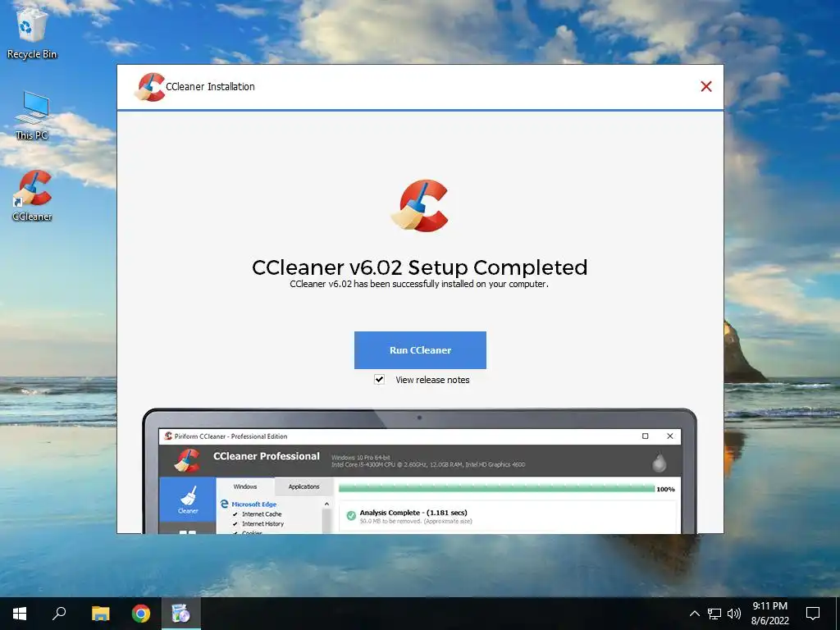The height and width of the screenshot is (630, 840).
Task: Open the volume speaker tray icon
Action: pyautogui.click(x=734, y=614)
